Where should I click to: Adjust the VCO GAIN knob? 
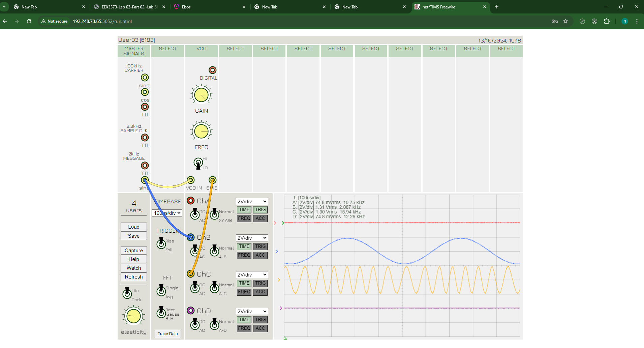coord(202,95)
